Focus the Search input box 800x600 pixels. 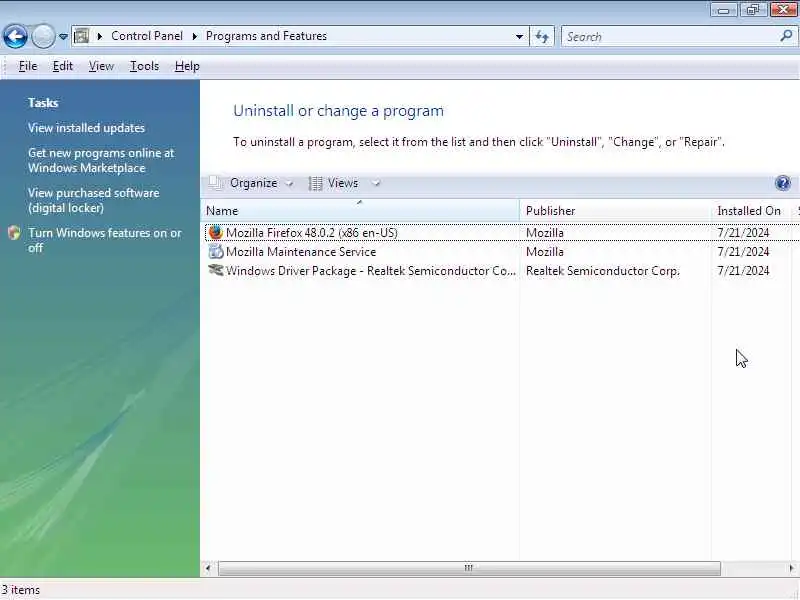coord(670,37)
